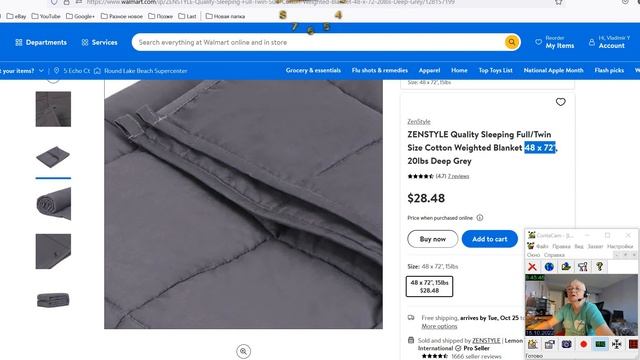
Task: Open the Services menu
Action: pyautogui.click(x=99, y=42)
